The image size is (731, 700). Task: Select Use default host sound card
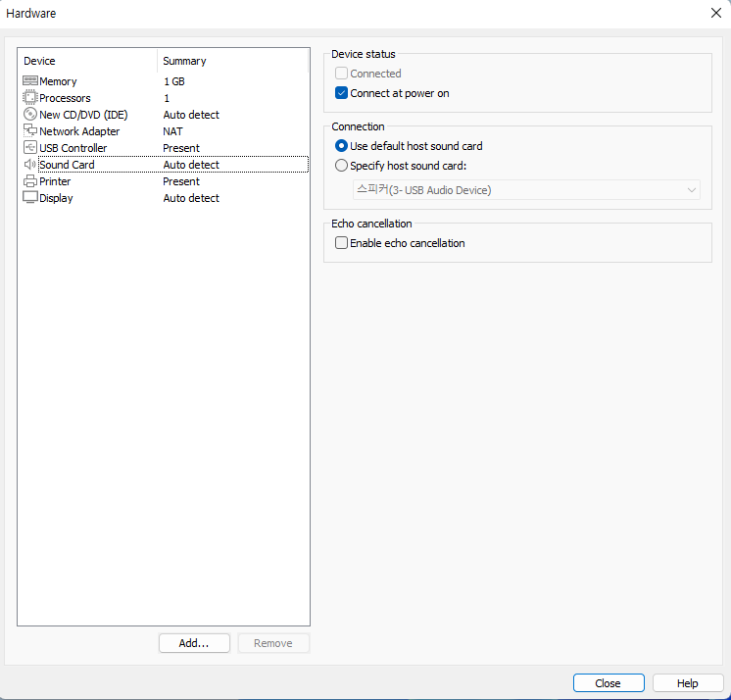341,146
